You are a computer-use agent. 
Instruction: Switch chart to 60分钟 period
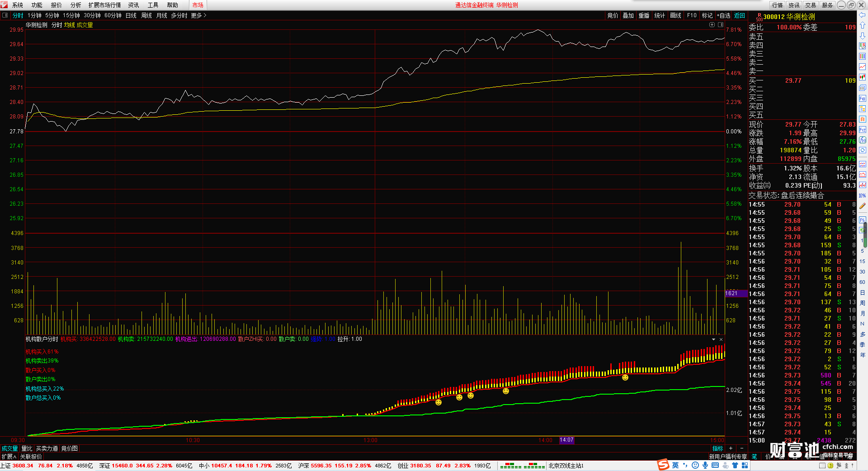(x=113, y=15)
